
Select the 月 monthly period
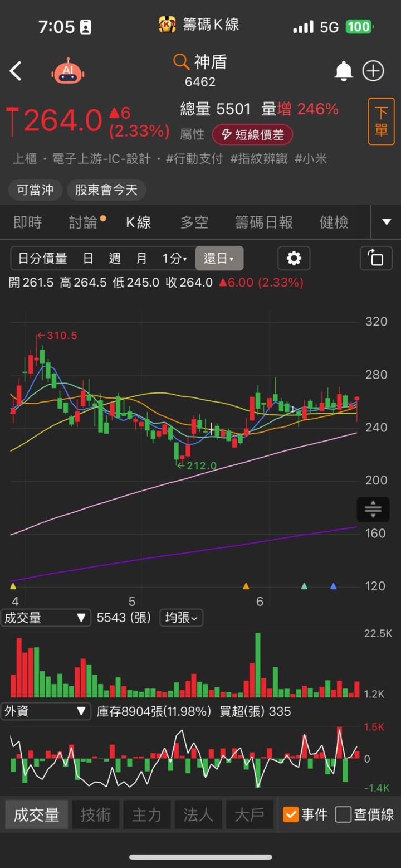coord(141,258)
